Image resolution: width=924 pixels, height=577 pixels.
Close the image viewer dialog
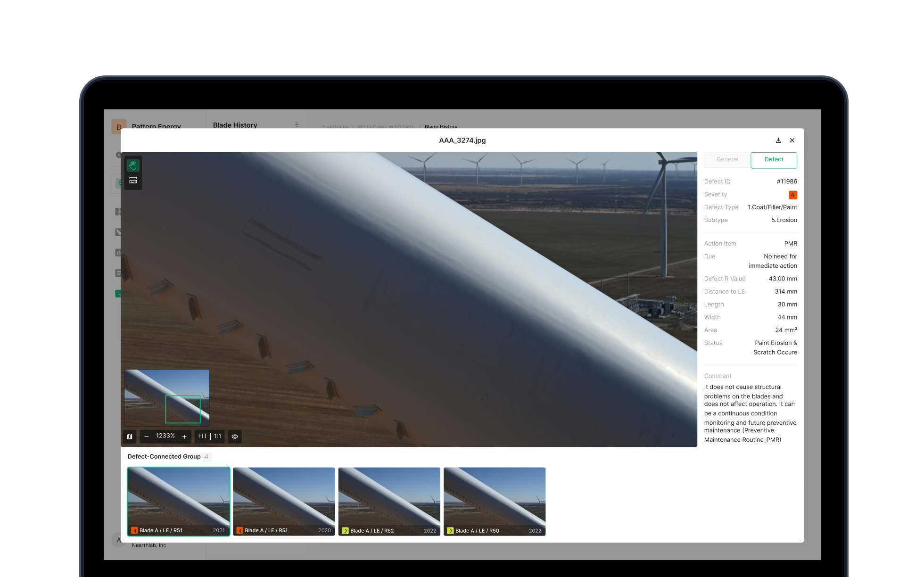[792, 140]
